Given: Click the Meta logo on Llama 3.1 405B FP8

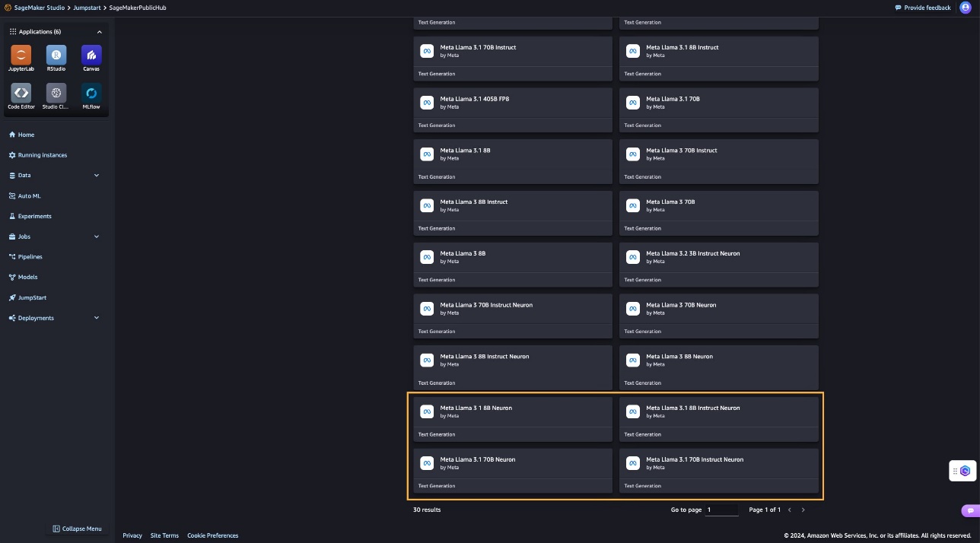Looking at the screenshot, I should [427, 103].
